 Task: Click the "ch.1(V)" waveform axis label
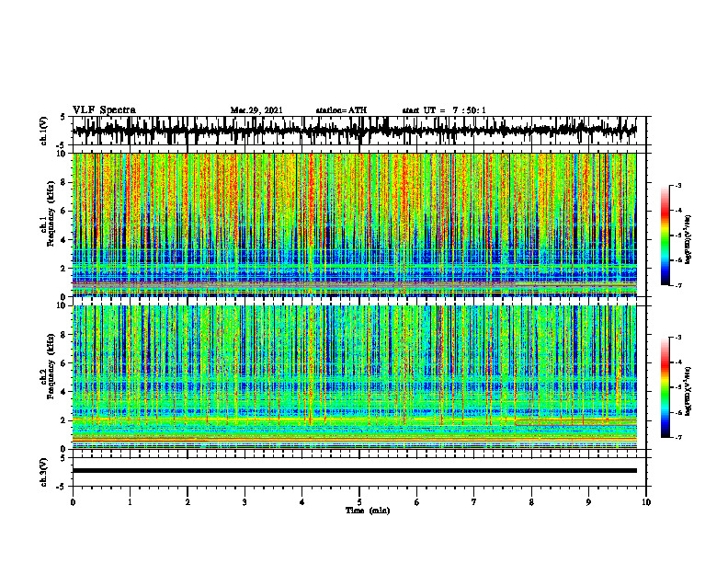coord(44,131)
